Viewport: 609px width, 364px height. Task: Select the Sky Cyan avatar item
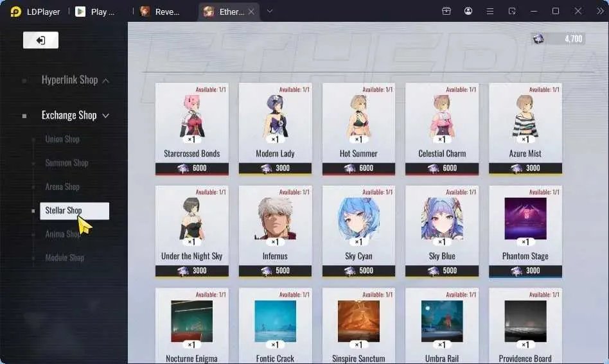click(358, 218)
